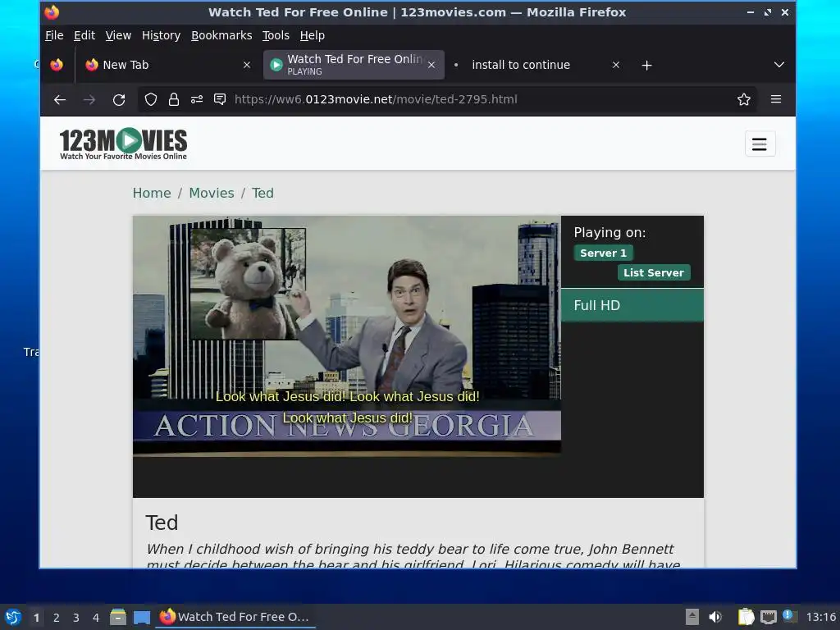Open a new tab with the plus button
840x630 pixels.
pyautogui.click(x=646, y=66)
